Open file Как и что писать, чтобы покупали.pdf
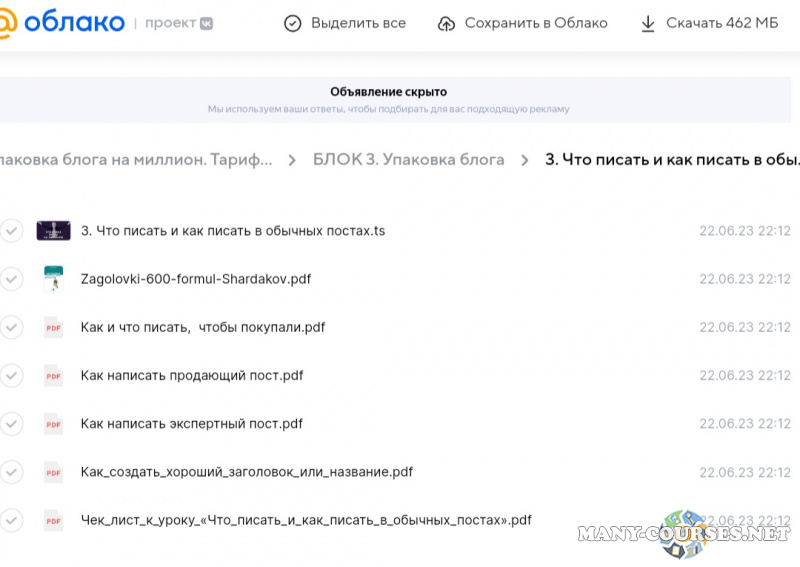 coord(202,327)
